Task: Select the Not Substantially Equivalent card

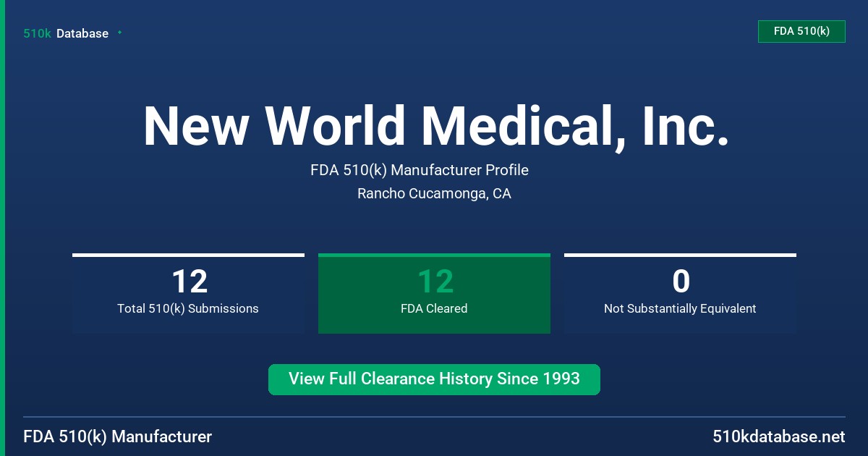Action: (680, 293)
